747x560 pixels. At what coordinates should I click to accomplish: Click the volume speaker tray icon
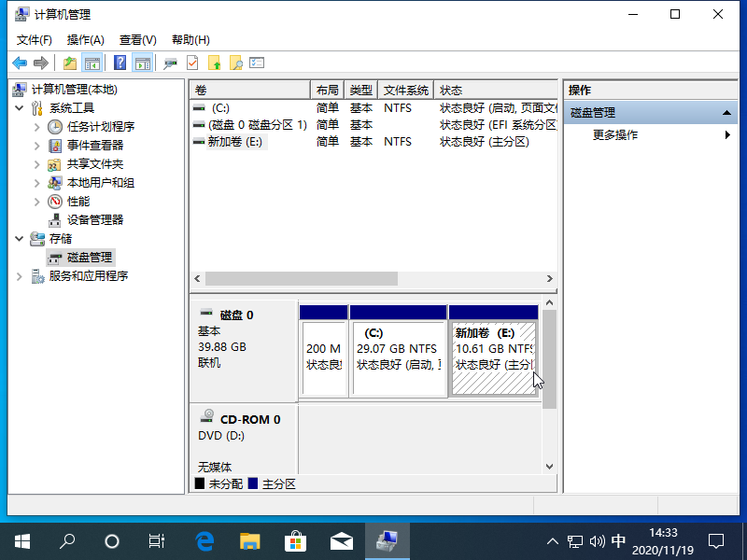click(x=597, y=541)
